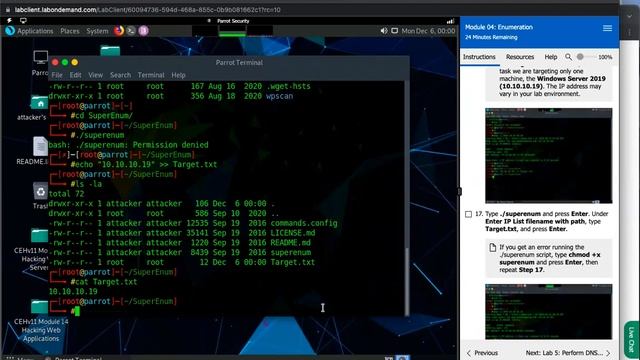The height and width of the screenshot is (360, 640).
Task: Launch terminal from top panel icon
Action: click(x=131, y=31)
